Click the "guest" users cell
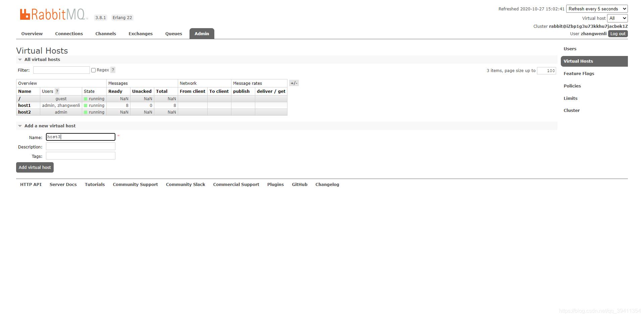Screen dimensions: 644x317 (x=61, y=99)
